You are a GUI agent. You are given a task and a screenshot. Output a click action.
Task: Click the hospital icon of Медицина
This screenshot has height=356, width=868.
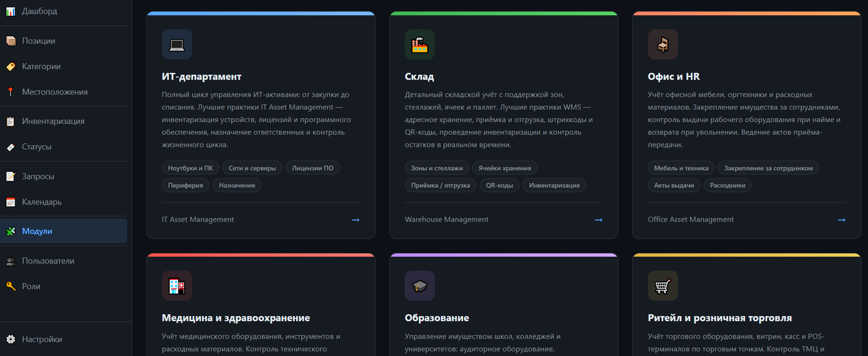(x=177, y=286)
